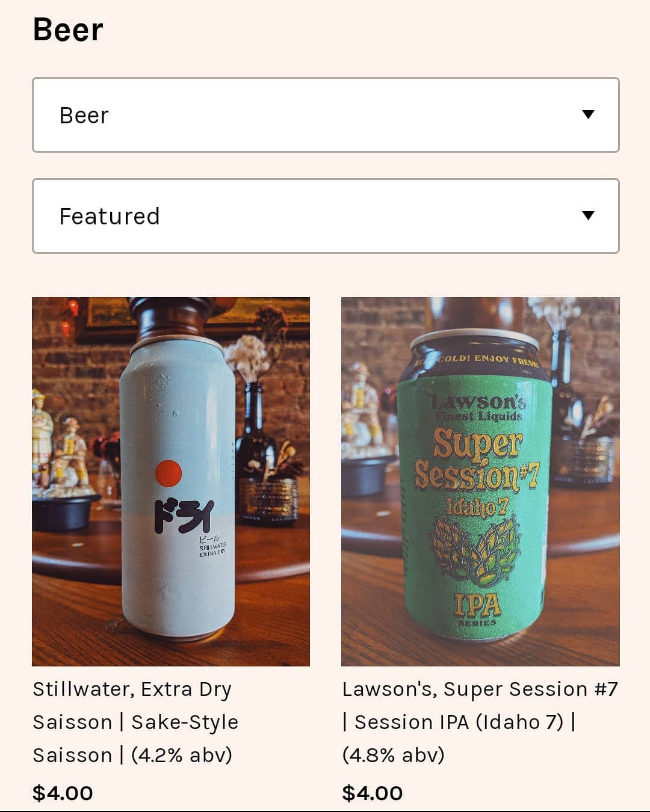Click the IPA Series label on the green can
The image size is (650, 812).
click(477, 607)
